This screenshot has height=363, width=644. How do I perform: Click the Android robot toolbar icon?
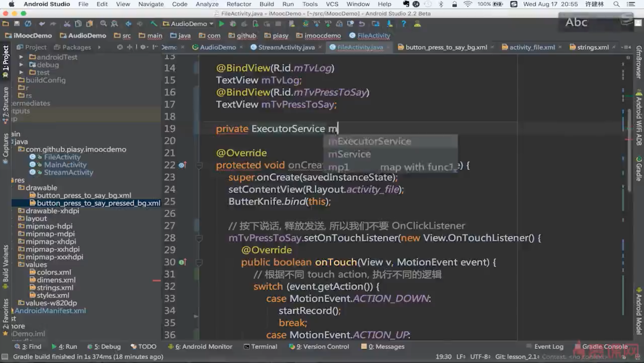[417, 24]
